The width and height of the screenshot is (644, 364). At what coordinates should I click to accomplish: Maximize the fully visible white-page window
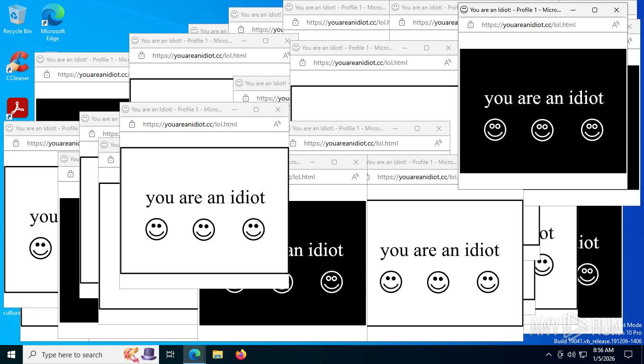tap(256, 109)
